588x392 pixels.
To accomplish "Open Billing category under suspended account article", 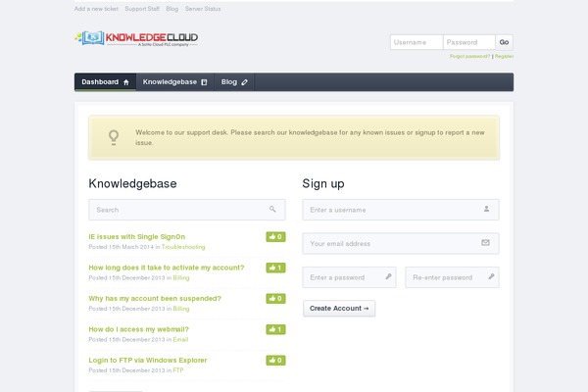I will [181, 309].
